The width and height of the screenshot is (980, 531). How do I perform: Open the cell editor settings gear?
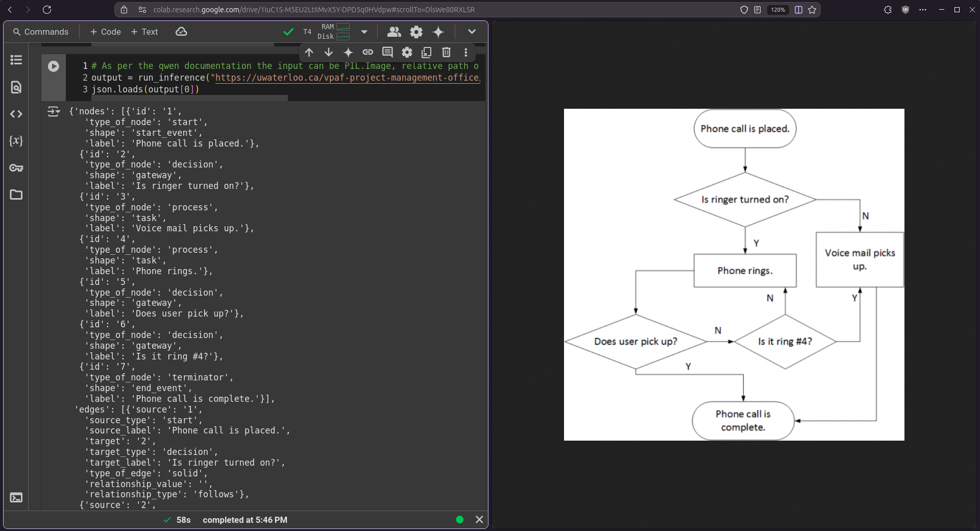click(407, 52)
